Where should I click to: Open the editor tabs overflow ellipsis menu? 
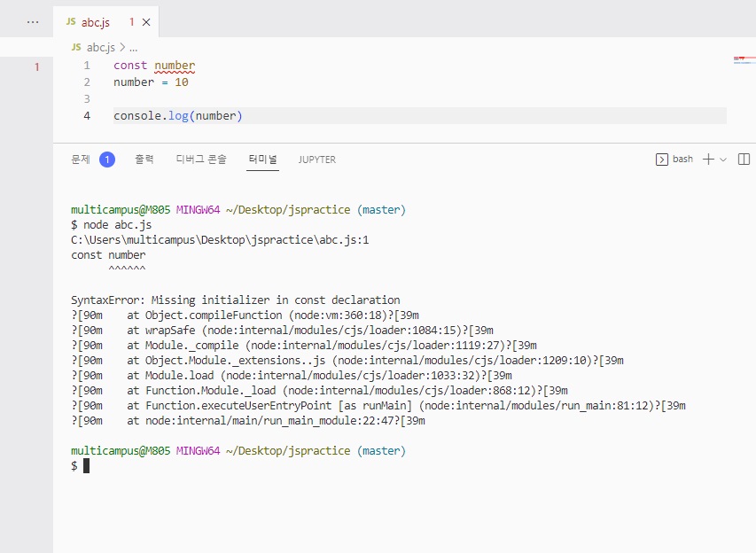click(33, 22)
